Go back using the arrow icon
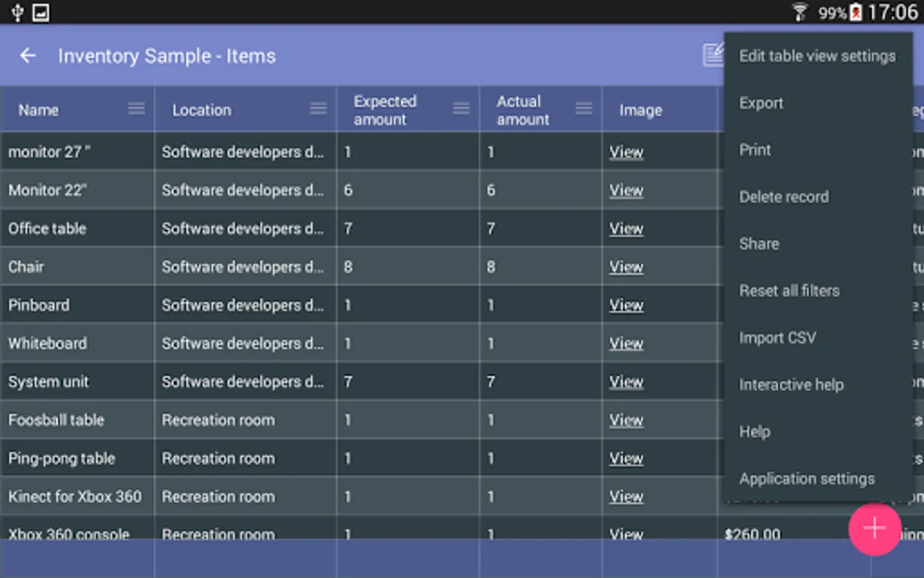 [28, 56]
